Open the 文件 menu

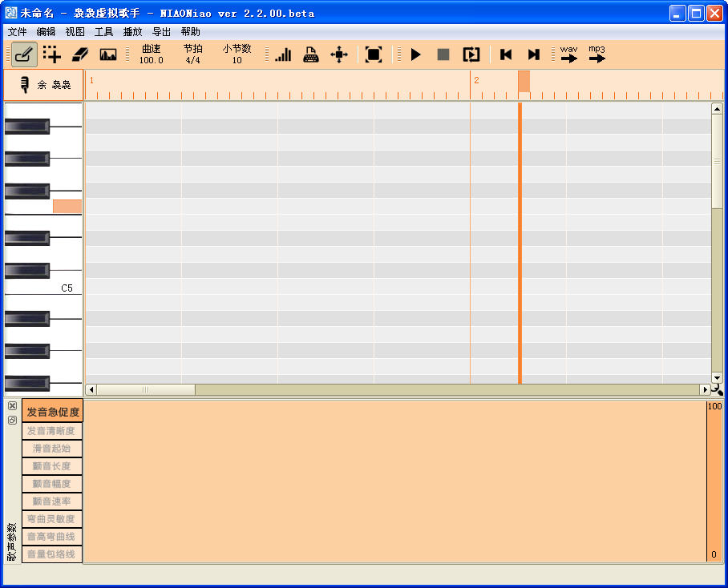17,32
